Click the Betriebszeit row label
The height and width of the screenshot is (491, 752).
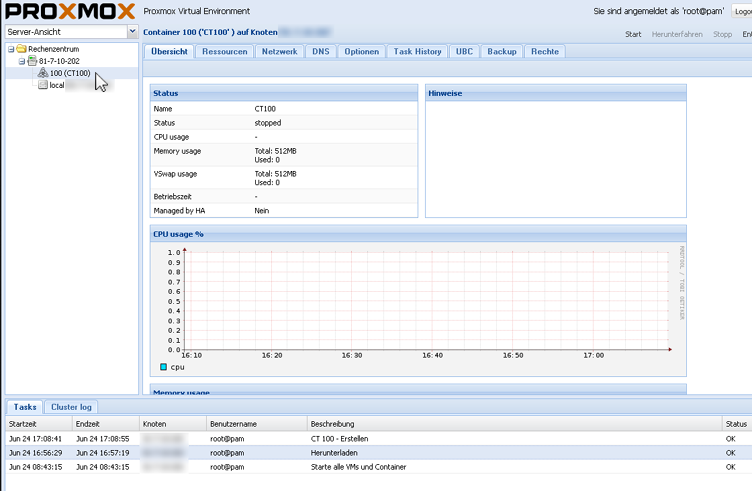[172, 197]
